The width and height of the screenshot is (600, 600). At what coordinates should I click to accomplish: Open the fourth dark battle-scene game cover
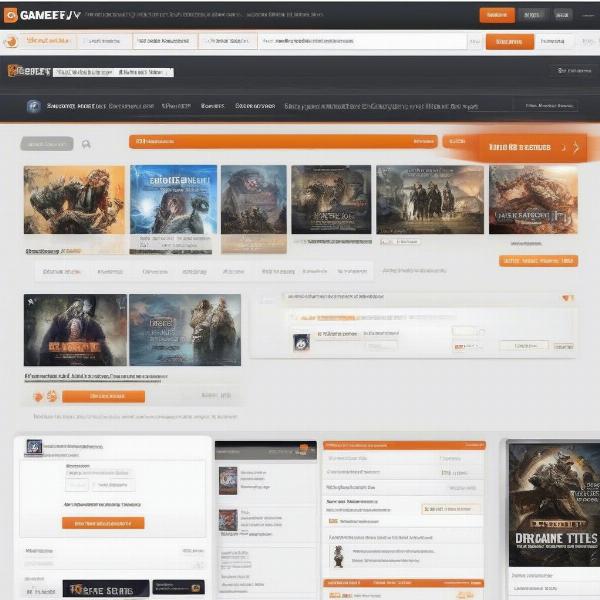click(x=331, y=200)
